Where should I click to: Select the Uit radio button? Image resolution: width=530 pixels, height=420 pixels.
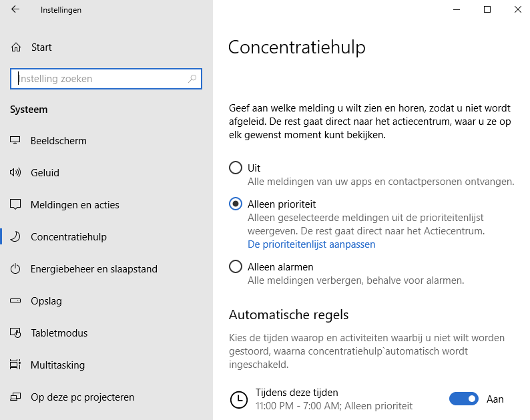236,168
